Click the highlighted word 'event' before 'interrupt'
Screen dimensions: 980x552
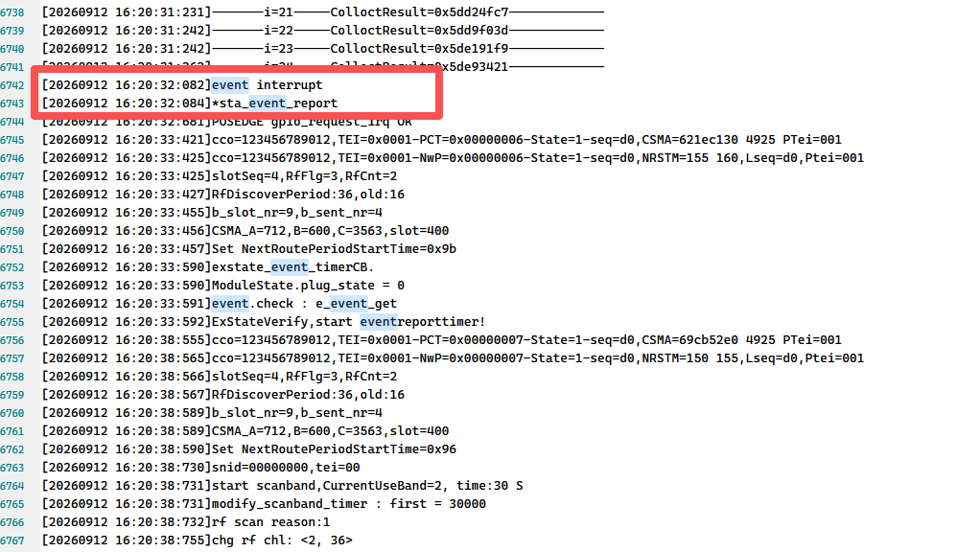pos(230,85)
